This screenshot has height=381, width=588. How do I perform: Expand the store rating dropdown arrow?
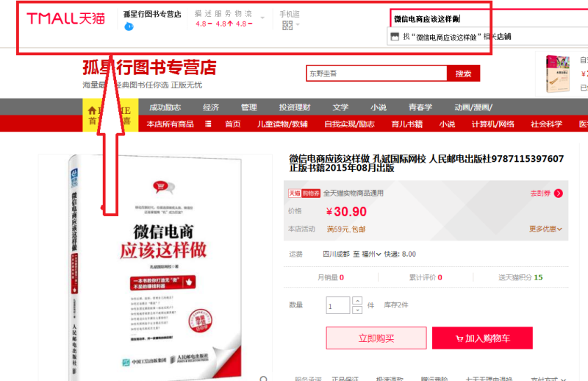[262, 18]
